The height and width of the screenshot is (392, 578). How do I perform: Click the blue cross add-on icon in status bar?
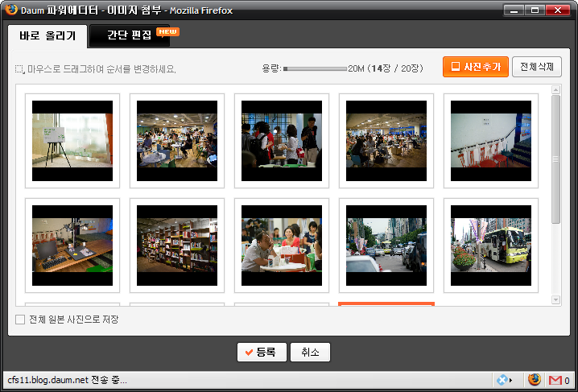[502, 380]
